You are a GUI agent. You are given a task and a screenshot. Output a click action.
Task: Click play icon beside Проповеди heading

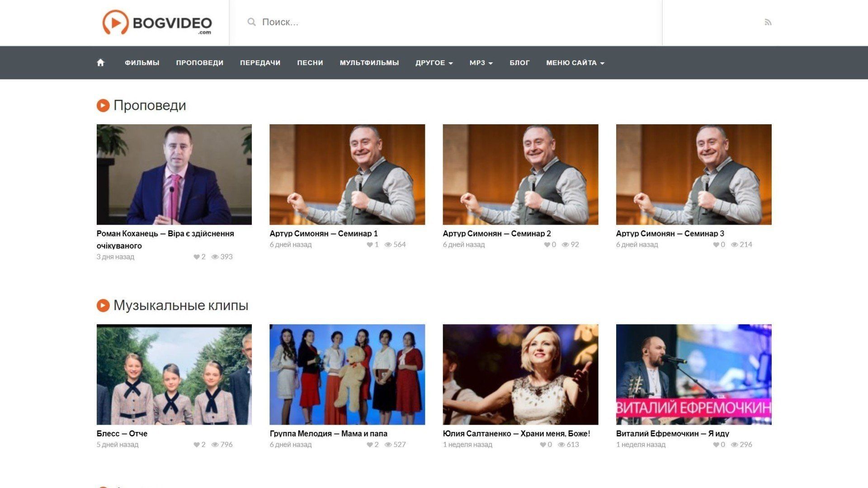pyautogui.click(x=103, y=105)
